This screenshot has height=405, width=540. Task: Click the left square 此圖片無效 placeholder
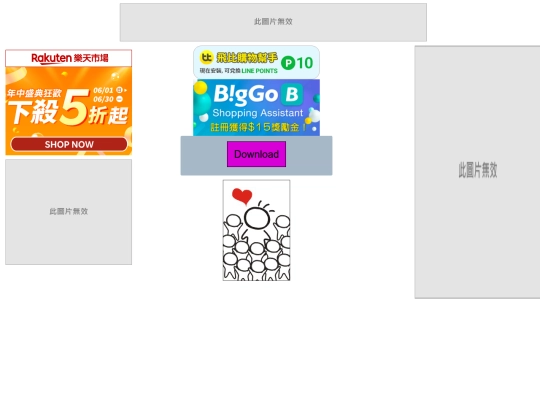click(x=68, y=212)
